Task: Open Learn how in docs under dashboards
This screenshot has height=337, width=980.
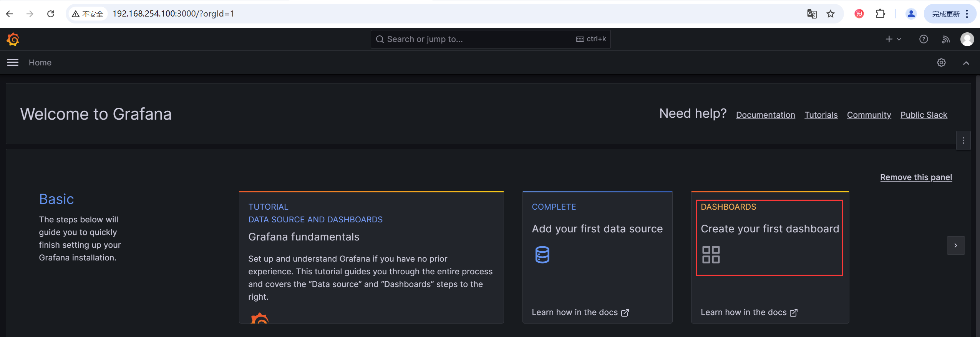Action: click(x=749, y=312)
